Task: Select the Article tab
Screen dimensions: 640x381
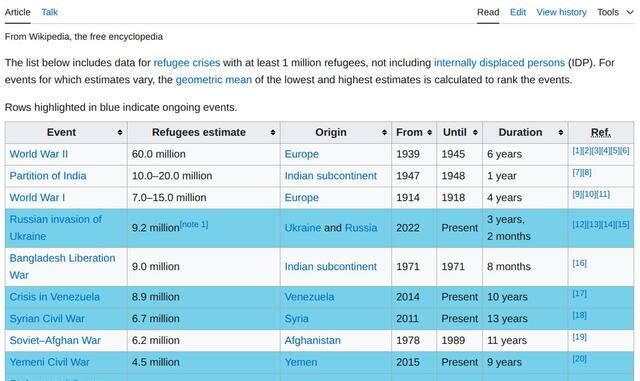Action: coord(18,12)
